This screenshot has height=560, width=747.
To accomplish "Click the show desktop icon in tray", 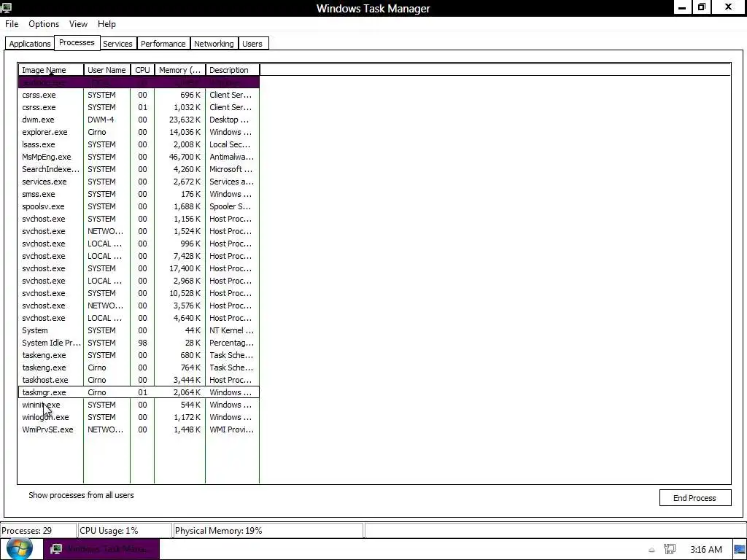I will 740,550.
